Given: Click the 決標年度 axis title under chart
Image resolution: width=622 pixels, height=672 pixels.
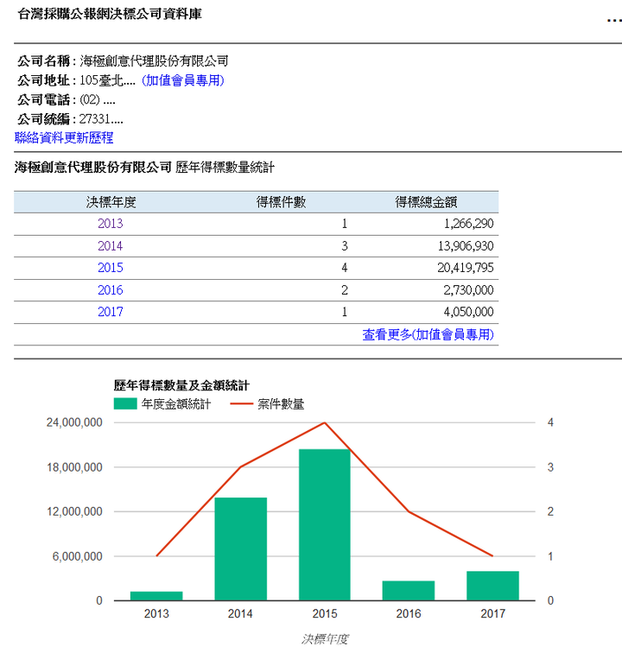Looking at the screenshot, I should (x=325, y=639).
